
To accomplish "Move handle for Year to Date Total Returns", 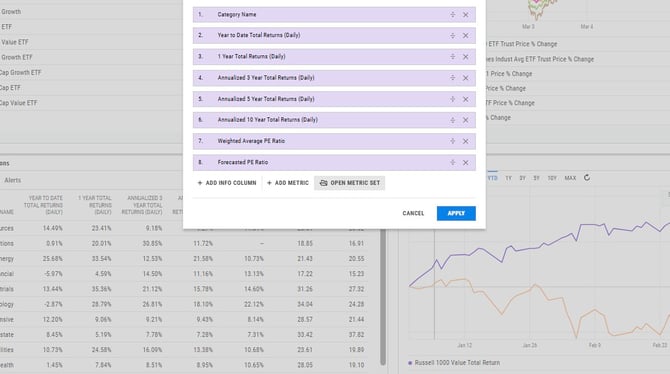I will tap(453, 35).
